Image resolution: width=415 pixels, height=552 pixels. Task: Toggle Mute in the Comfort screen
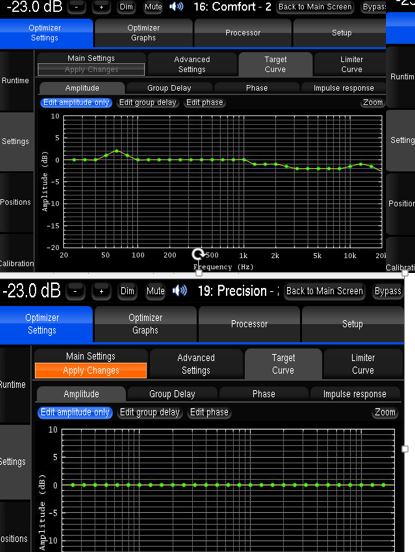(153, 7)
